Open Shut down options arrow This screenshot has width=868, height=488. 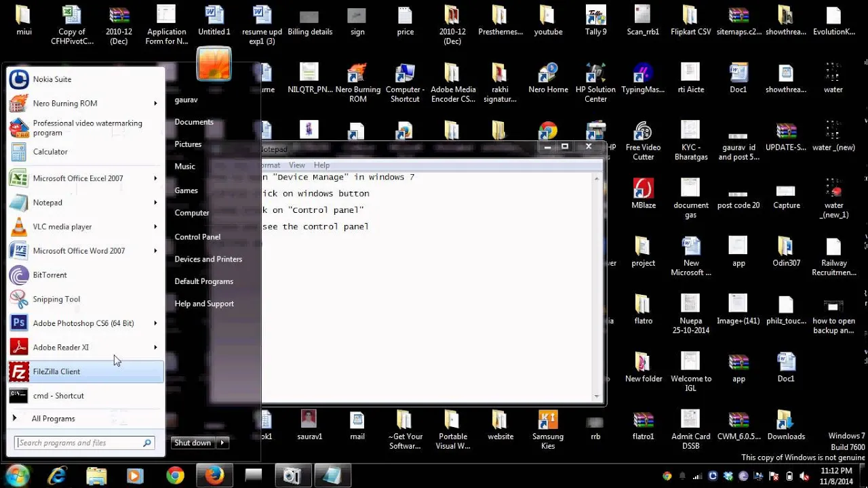click(x=222, y=443)
